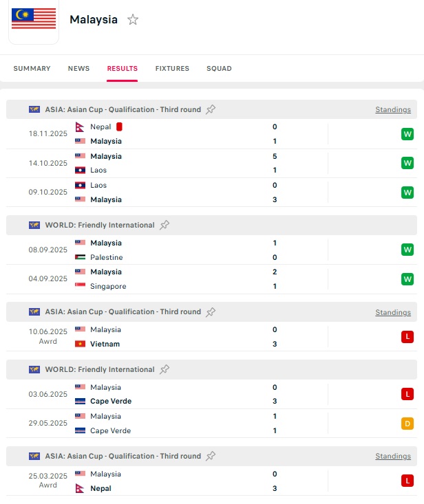The width and height of the screenshot is (424, 504).
Task: Click the Malaysia flag team logo
Action: [34, 19]
